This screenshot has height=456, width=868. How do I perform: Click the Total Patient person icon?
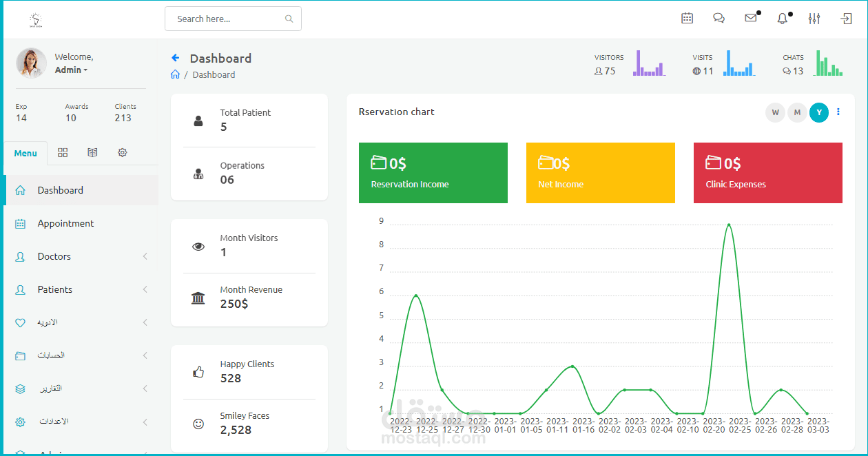click(x=198, y=121)
